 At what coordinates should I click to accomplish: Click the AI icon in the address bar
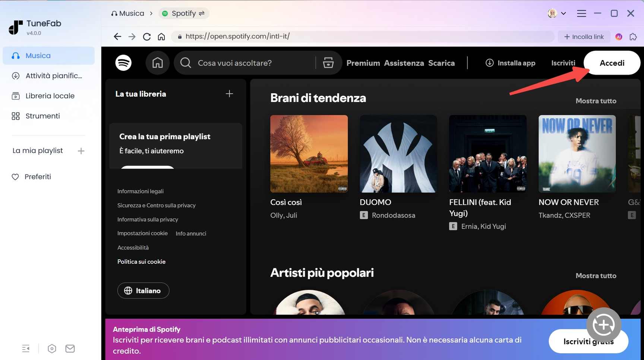point(619,37)
